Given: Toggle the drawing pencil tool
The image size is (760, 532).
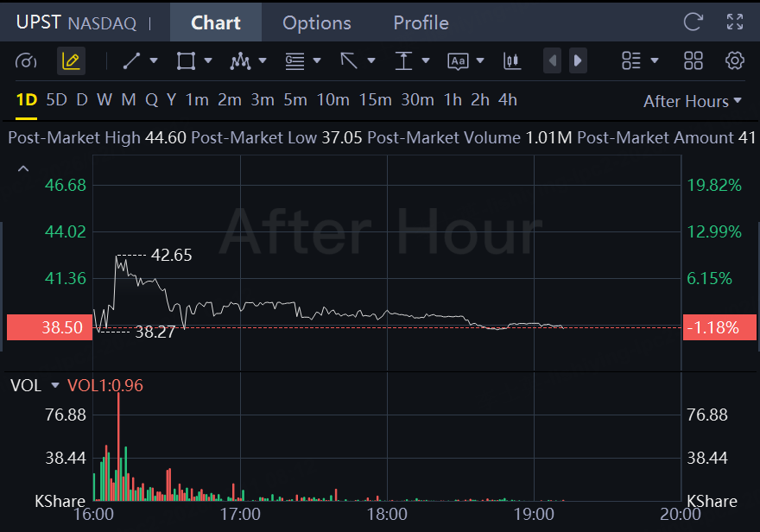Looking at the screenshot, I should [x=71, y=61].
